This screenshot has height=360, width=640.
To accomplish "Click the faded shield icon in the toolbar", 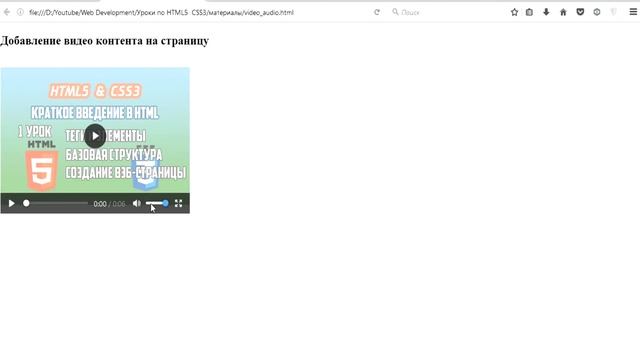I will coord(613,12).
